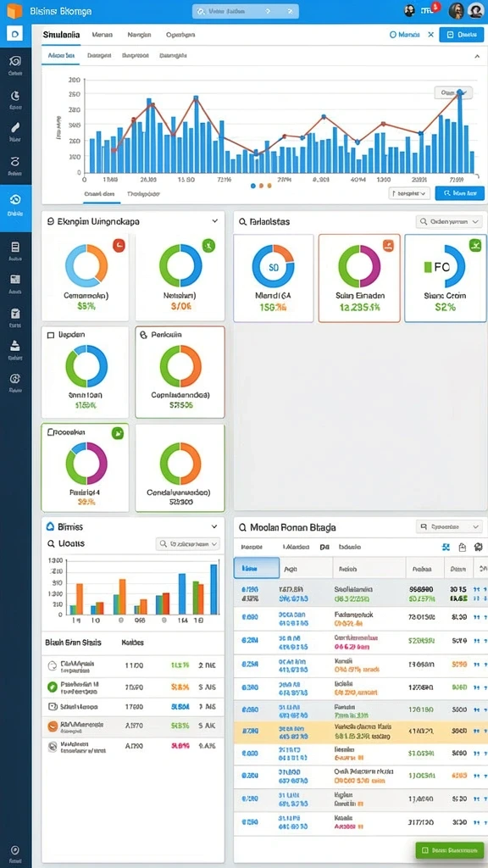488x868 pixels.
Task: Click the white square icon atop sidebar
Action: [15, 34]
